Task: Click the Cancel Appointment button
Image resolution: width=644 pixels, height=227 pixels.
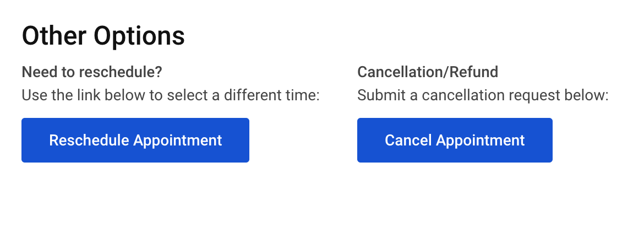Action: (x=455, y=140)
